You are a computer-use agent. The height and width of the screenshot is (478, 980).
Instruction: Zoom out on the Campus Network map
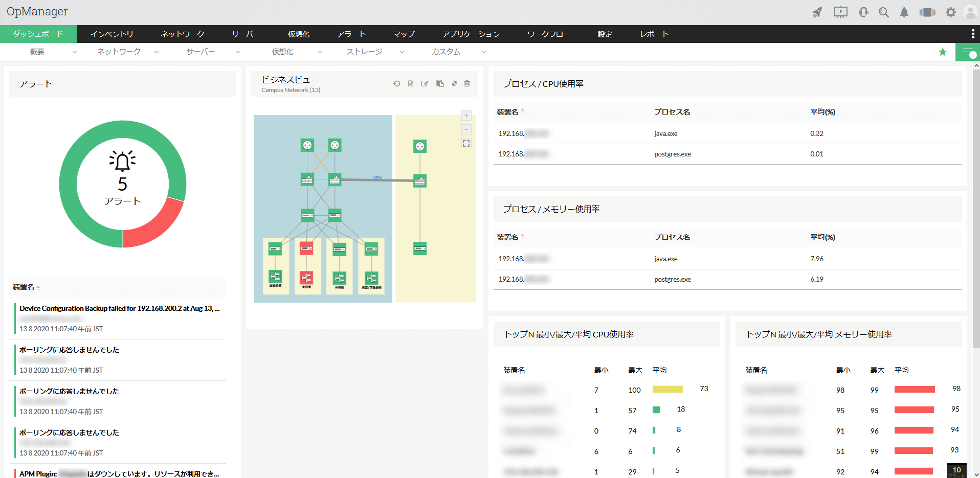tap(466, 129)
